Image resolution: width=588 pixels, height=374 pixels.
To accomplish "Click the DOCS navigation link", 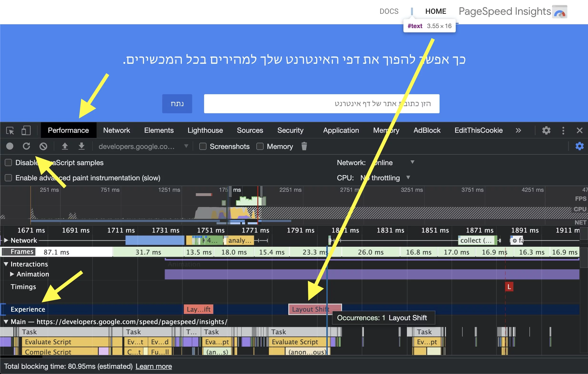I will (389, 11).
